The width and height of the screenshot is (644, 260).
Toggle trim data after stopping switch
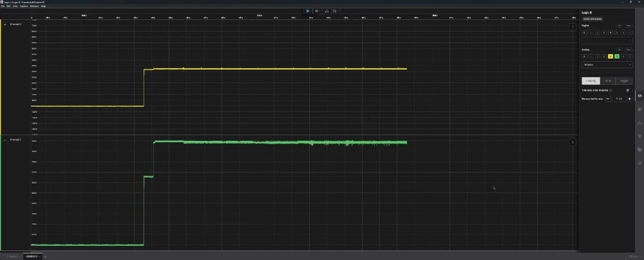628,90
